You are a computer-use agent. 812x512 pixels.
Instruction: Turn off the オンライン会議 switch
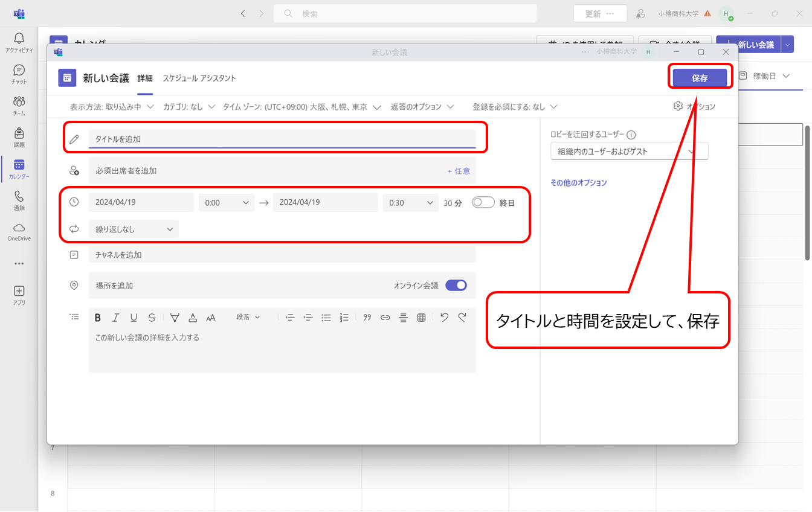pyautogui.click(x=456, y=286)
